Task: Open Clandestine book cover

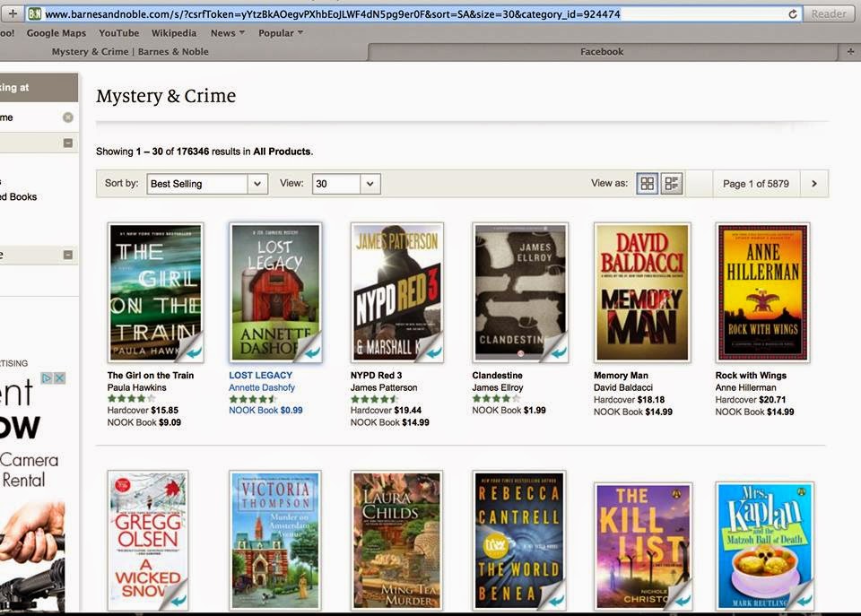Action: pos(520,292)
